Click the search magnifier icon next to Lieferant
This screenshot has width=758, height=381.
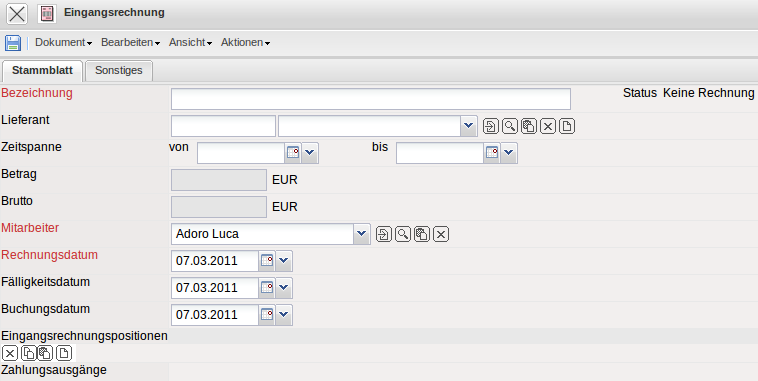pyautogui.click(x=510, y=126)
